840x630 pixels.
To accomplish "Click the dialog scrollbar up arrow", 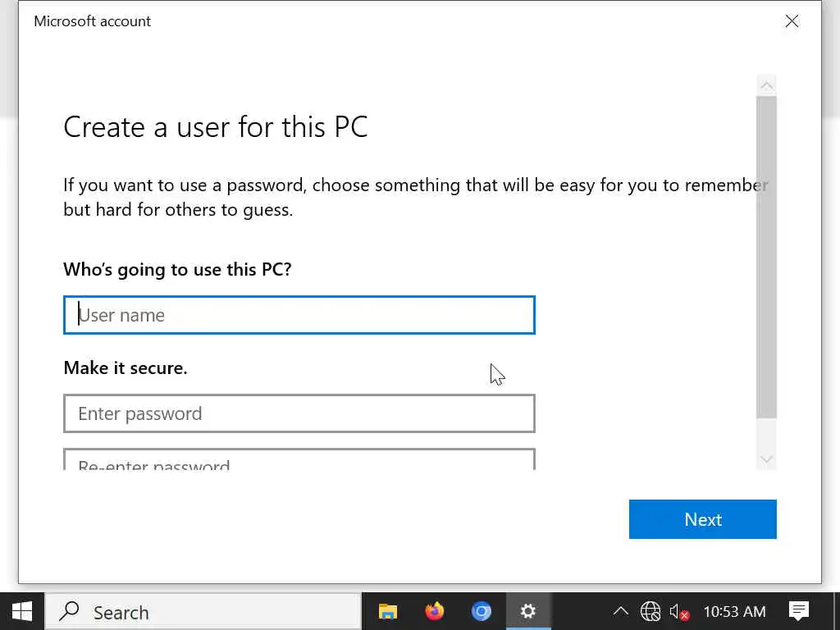I will [767, 85].
